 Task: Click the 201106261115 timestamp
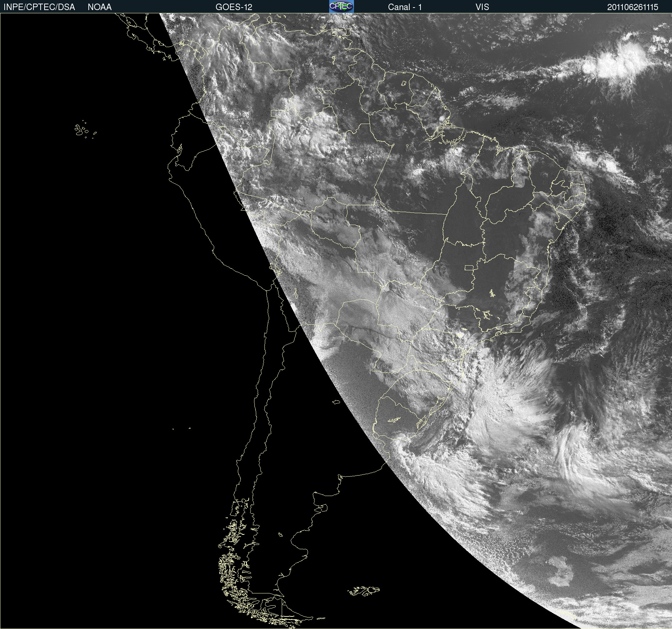pos(633,7)
